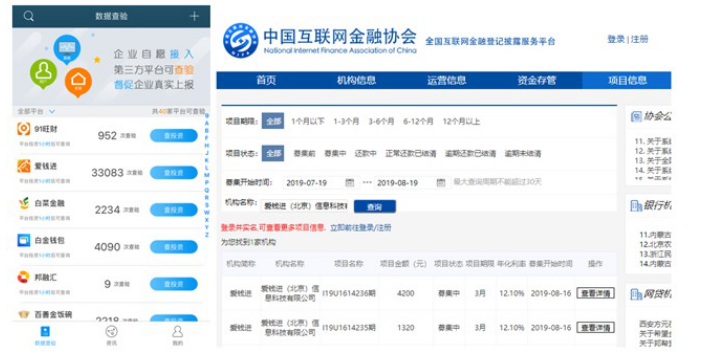710x361 pixels.
Task: Tap the blue button in the 邦融汇 row
Action: click(174, 284)
